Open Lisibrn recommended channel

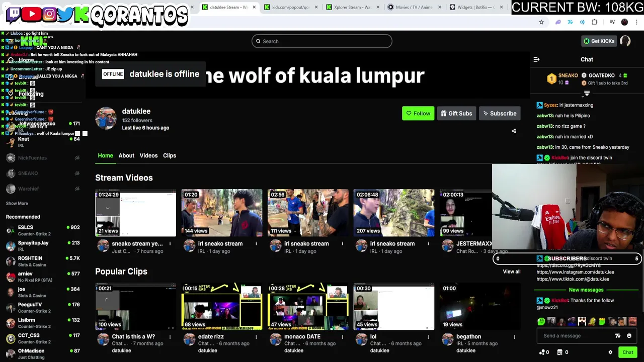(x=43, y=323)
